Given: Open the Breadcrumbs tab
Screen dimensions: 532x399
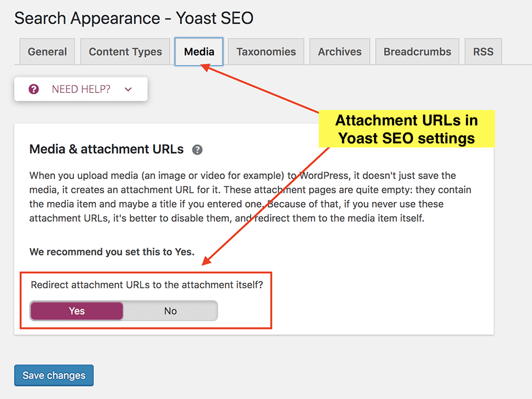Looking at the screenshot, I should click(417, 51).
